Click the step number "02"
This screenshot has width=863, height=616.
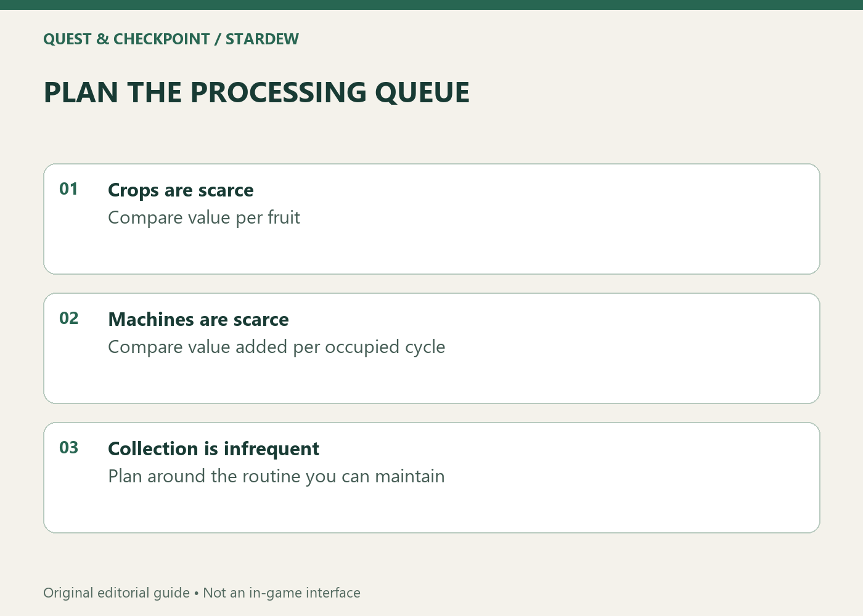pyautogui.click(x=69, y=318)
